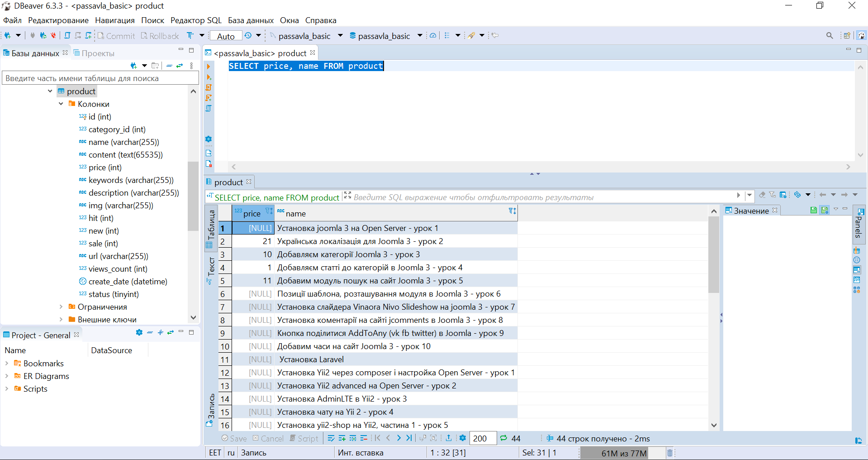
Task: Go to the first row of the results
Action: coord(377,438)
